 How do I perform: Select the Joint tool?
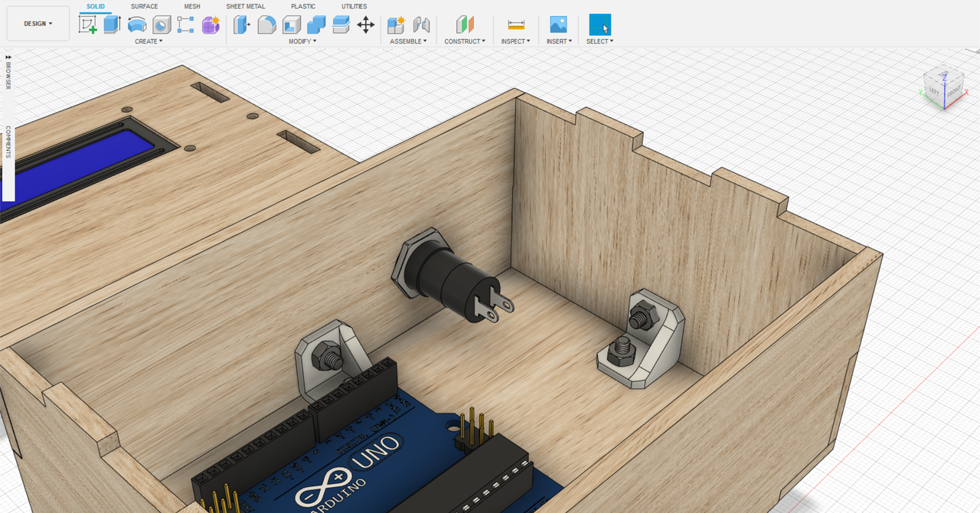tap(421, 25)
